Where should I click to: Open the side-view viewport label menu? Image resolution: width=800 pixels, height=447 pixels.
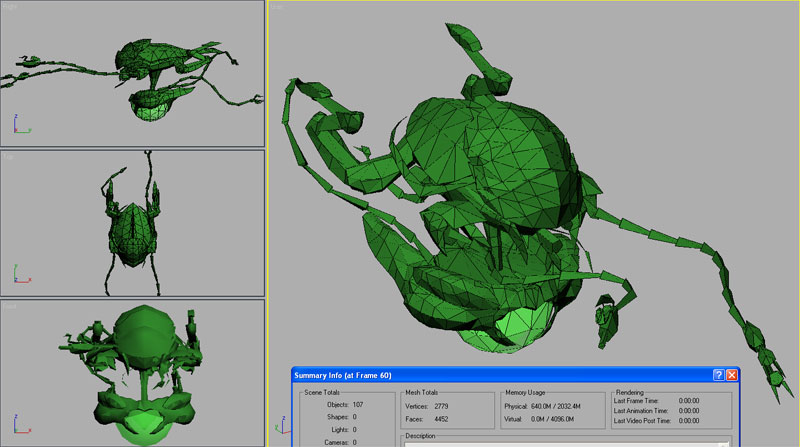click(9, 6)
